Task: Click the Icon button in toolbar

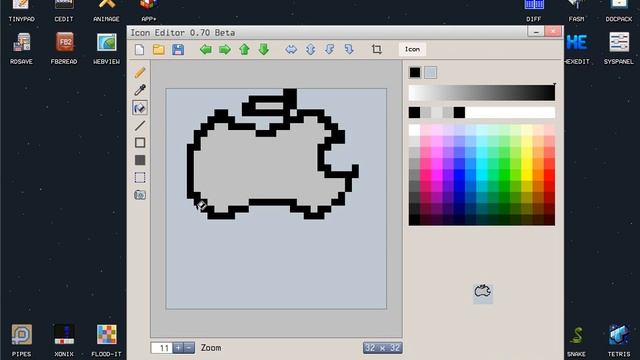Action: (x=412, y=49)
